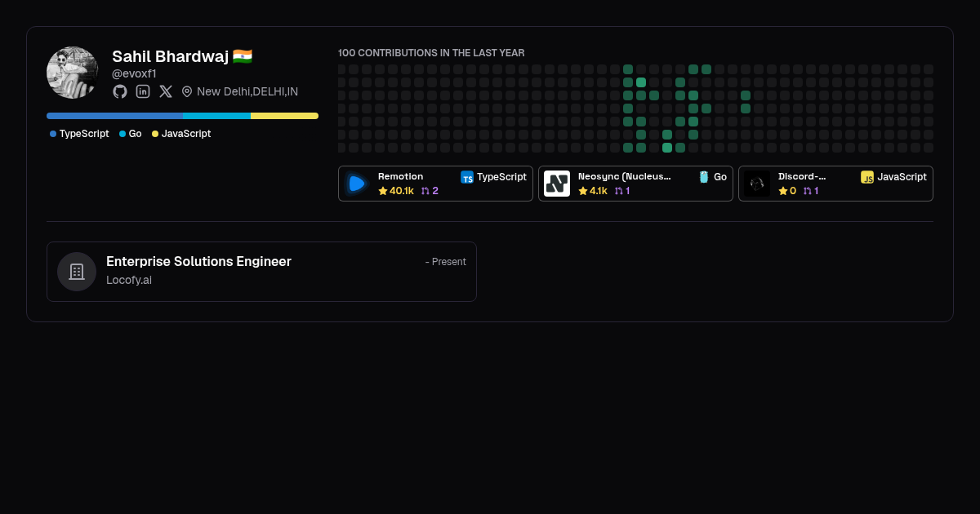The height and width of the screenshot is (514, 980).
Task: Click the - Present date label
Action: 446,262
